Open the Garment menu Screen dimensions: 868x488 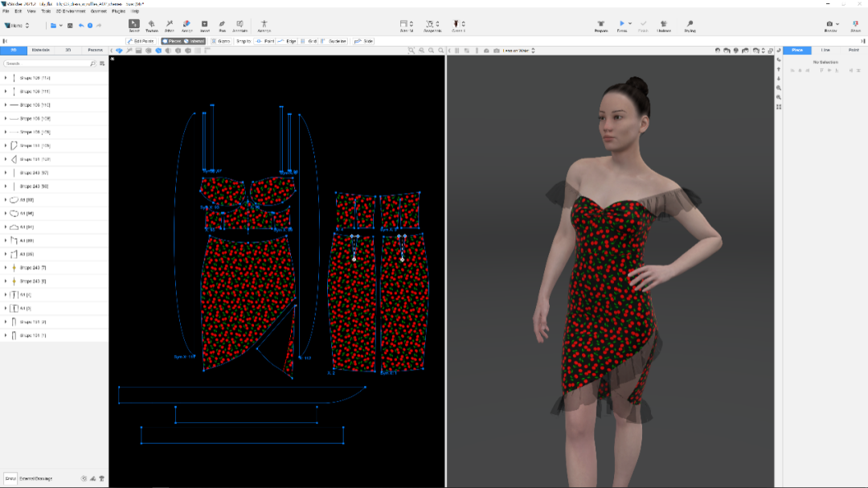click(98, 11)
